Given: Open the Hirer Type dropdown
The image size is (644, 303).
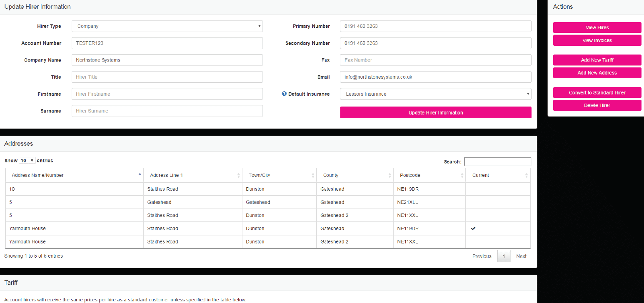Looking at the screenshot, I should 167,26.
